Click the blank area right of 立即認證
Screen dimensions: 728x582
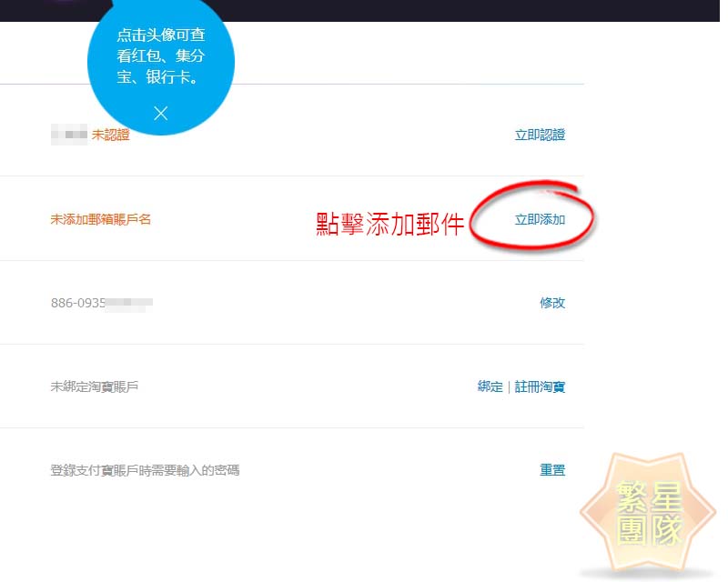(x=637, y=135)
